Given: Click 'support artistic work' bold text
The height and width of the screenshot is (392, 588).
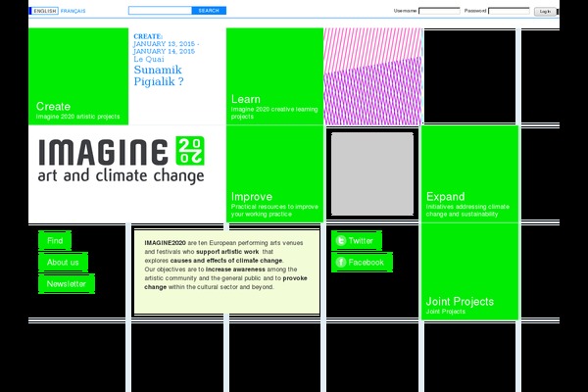Looking at the screenshot, I should [227, 252].
